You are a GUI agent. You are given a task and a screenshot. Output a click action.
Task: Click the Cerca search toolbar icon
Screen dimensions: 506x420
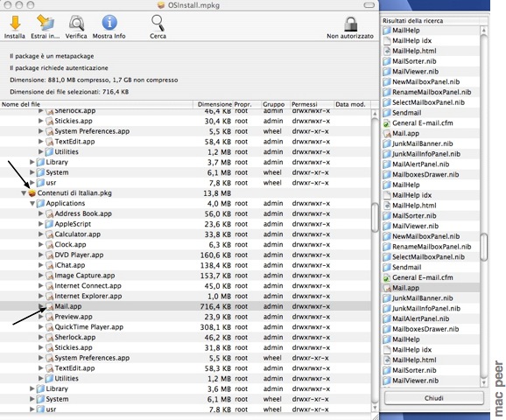[158, 24]
